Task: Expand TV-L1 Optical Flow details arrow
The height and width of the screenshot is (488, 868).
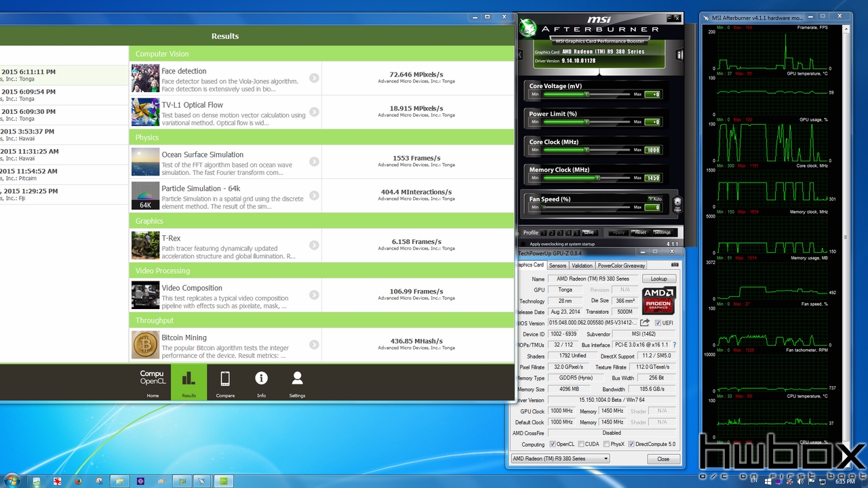Action: (x=314, y=112)
